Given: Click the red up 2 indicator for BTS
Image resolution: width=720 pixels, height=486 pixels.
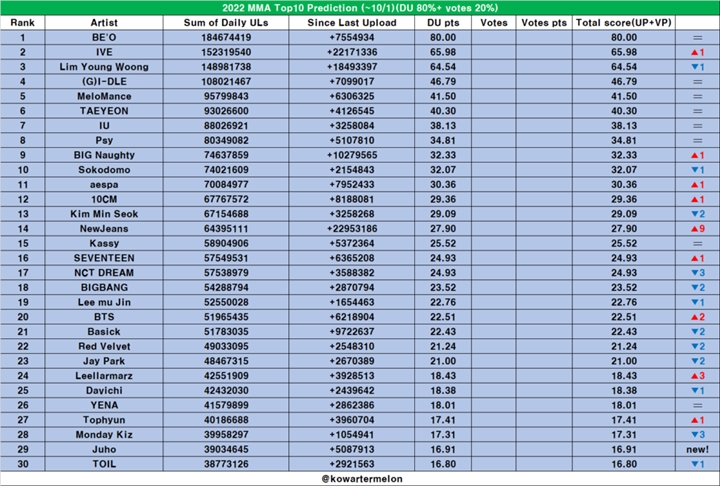Looking at the screenshot, I should [698, 317].
